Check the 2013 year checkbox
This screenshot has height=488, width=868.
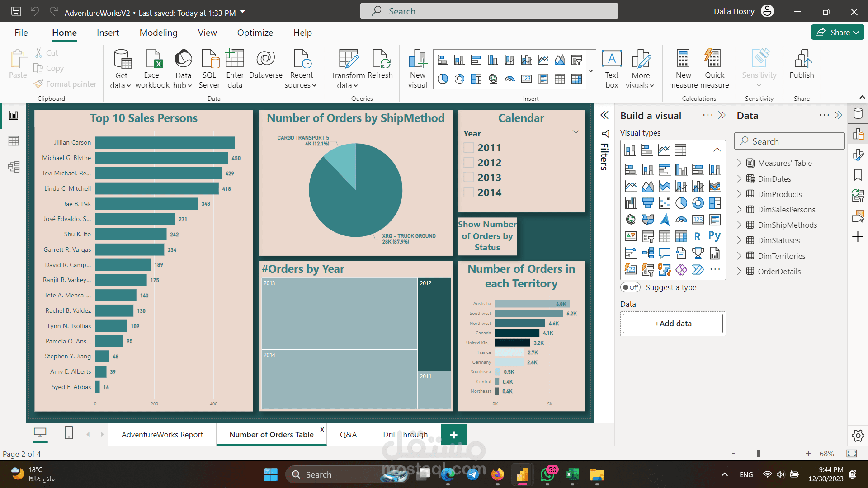point(469,178)
